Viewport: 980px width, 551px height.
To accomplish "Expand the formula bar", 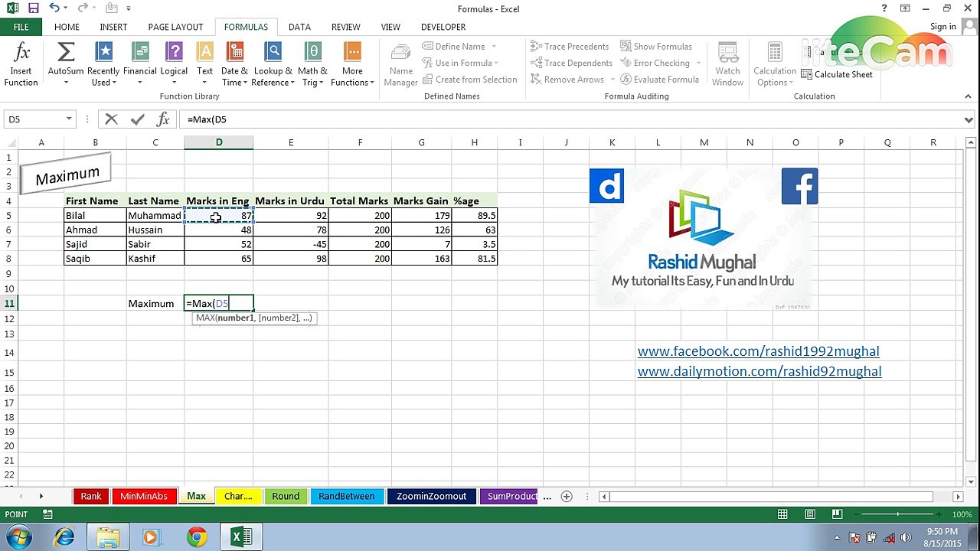I will point(969,119).
